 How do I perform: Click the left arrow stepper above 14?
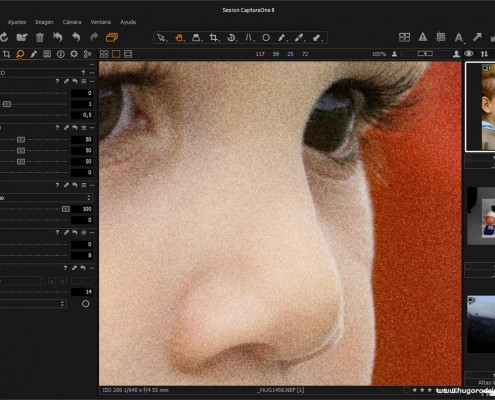(52, 281)
